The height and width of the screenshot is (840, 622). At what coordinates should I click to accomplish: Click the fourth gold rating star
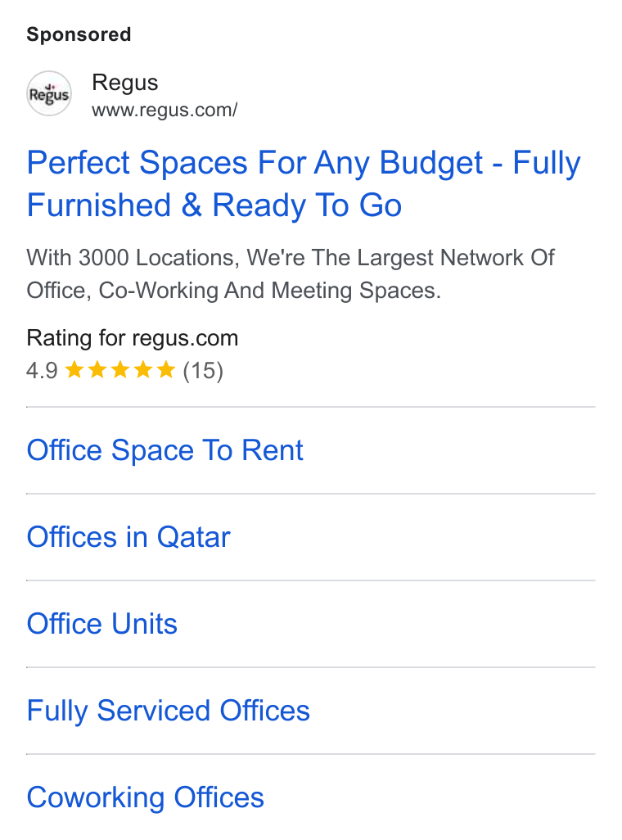143,369
